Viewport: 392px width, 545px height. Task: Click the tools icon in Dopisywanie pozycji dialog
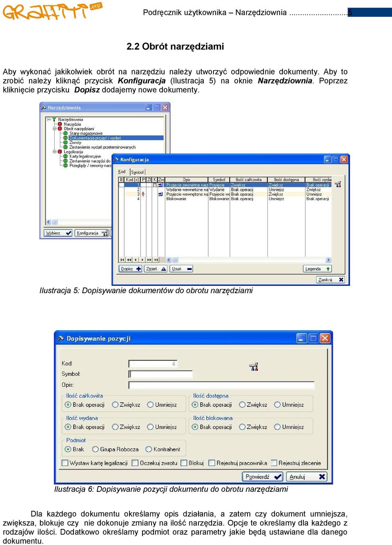click(254, 366)
